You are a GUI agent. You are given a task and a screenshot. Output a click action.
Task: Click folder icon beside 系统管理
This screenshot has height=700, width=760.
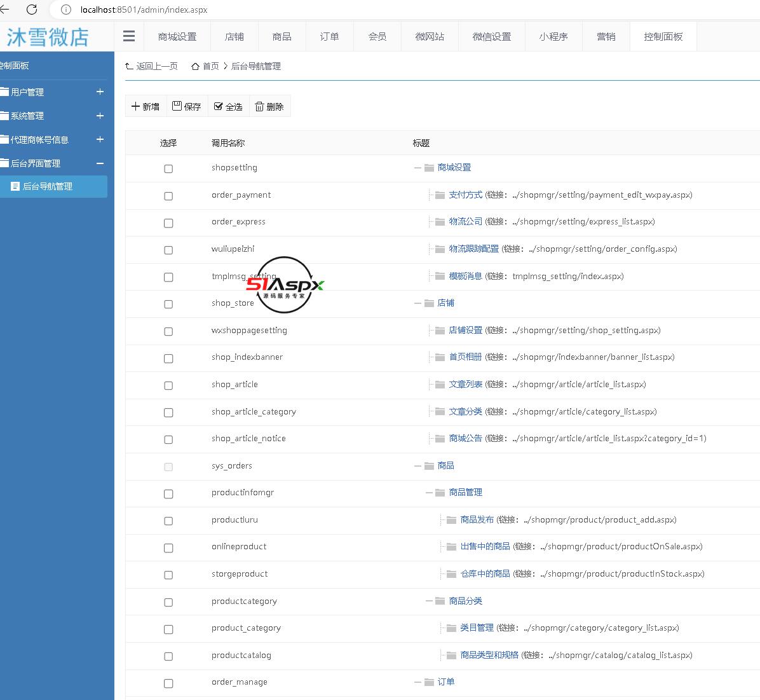pos(4,116)
